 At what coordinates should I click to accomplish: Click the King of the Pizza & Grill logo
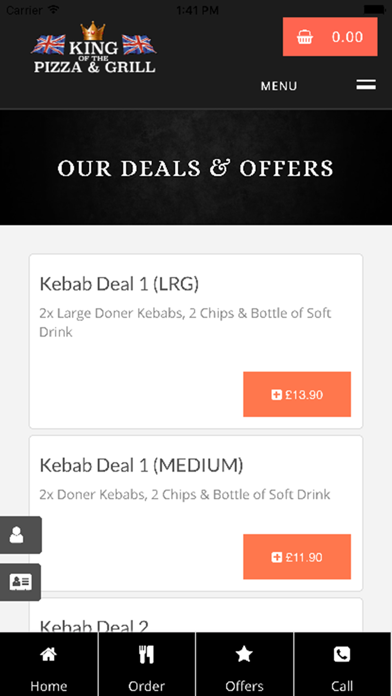[94, 48]
